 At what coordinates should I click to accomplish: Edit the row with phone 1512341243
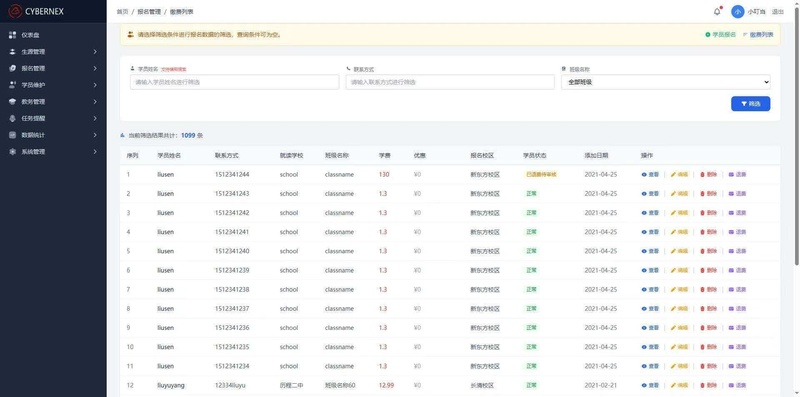[x=679, y=194]
